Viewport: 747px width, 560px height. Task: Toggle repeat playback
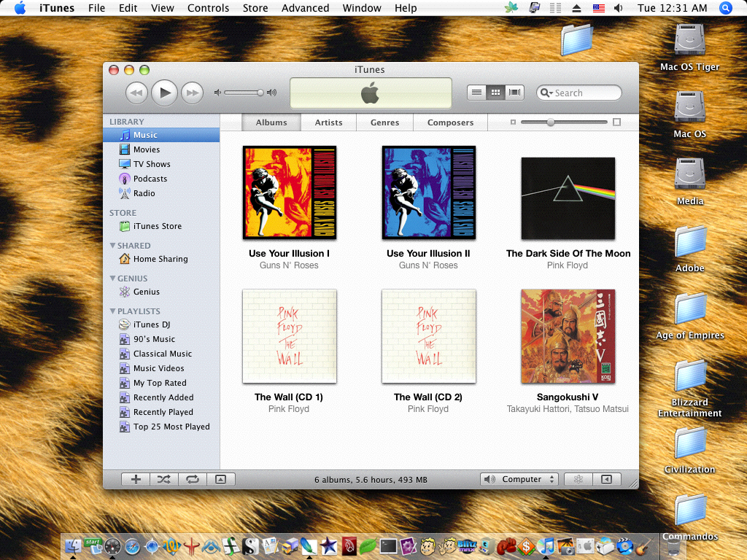click(193, 479)
